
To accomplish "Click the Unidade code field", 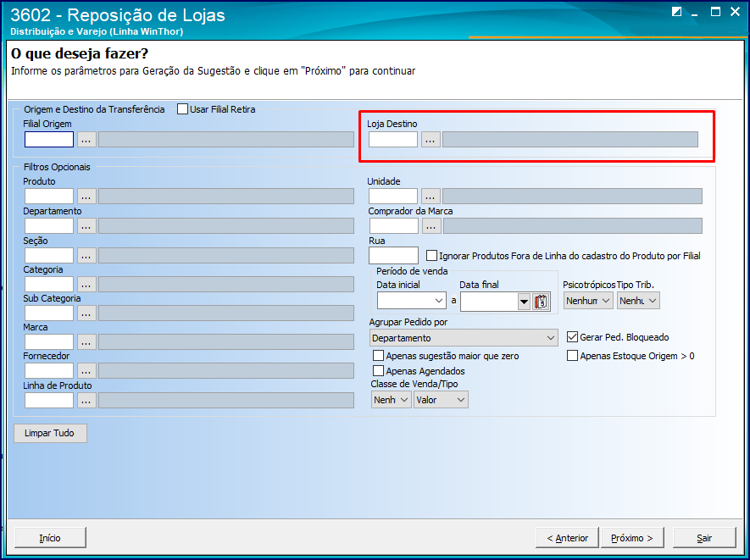I will tap(393, 196).
